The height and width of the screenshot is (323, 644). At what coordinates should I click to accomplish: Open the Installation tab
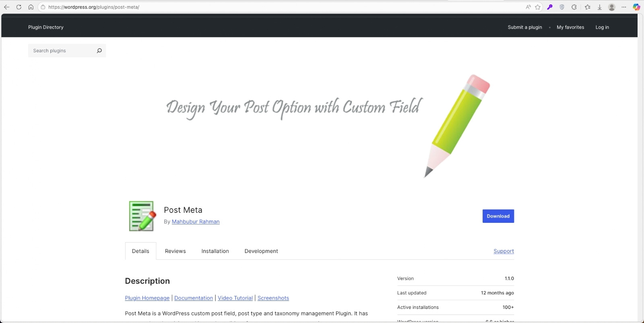215,251
